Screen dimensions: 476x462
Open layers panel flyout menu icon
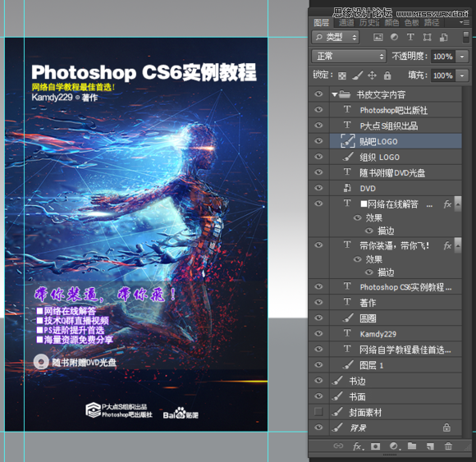[x=465, y=22]
